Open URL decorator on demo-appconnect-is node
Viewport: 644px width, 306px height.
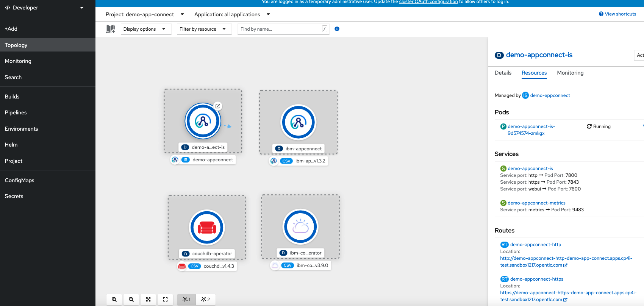[218, 106]
